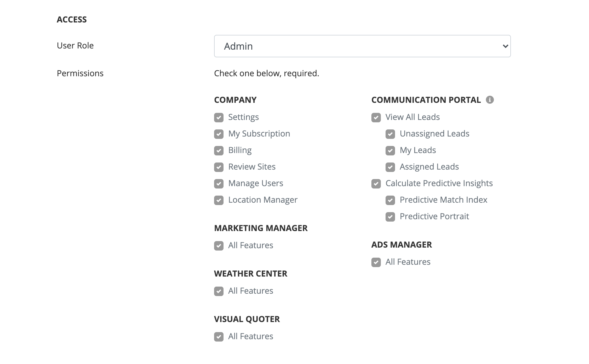
Task: Toggle Weather Center All Features checkbox
Action: point(219,291)
